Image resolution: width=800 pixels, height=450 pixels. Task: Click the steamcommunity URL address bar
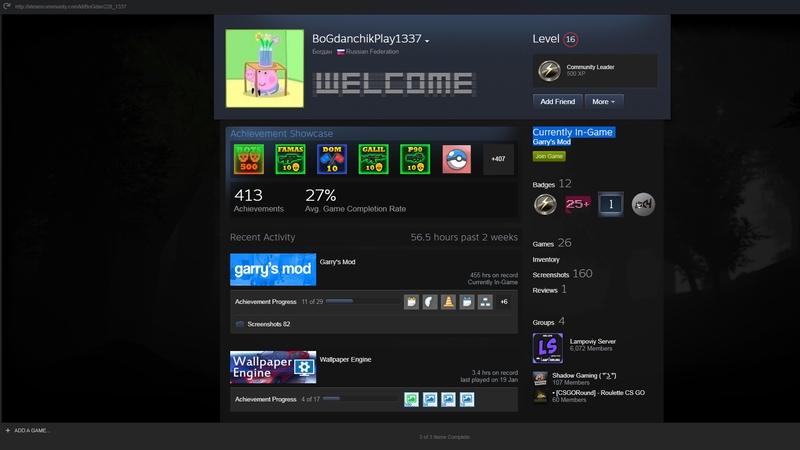pyautogui.click(x=70, y=7)
